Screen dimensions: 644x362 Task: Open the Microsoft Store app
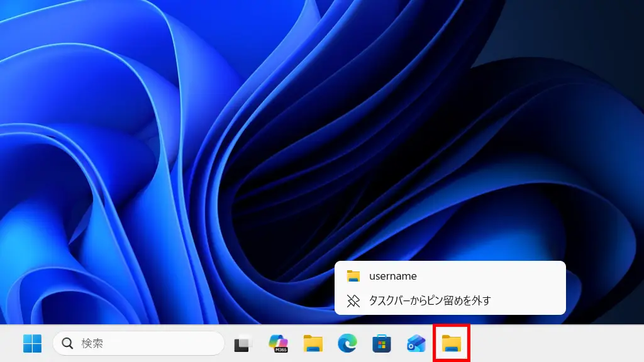coord(382,343)
